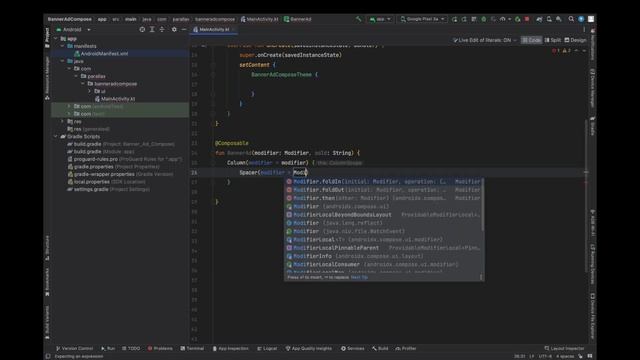This screenshot has width=640, height=360.
Task: Open the Terminal tool window
Action: [192, 349]
